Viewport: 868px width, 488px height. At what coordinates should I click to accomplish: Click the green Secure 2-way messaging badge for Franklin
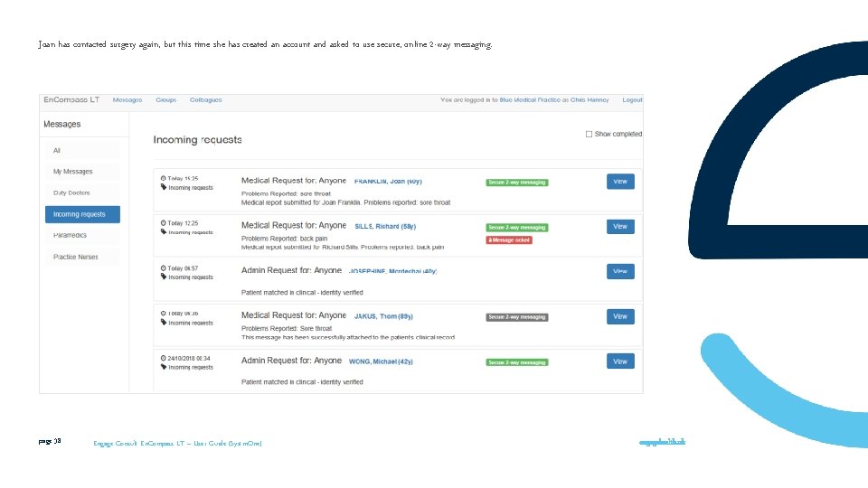pos(517,183)
